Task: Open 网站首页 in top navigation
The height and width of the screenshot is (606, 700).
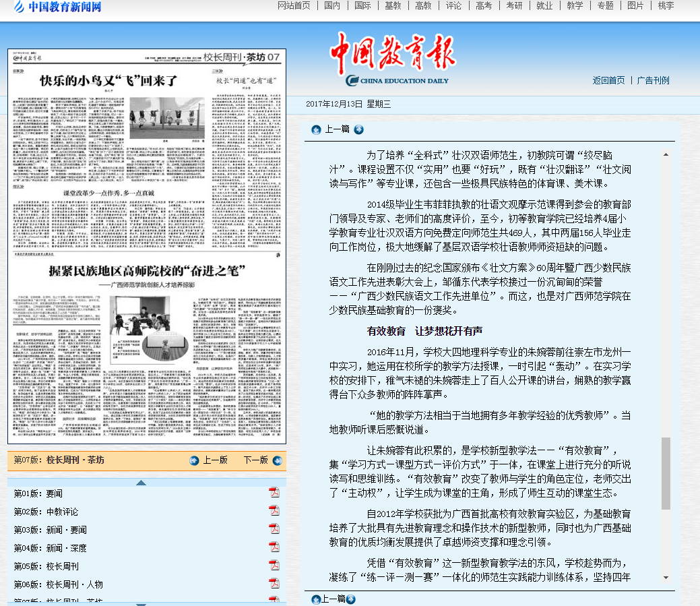Action: [294, 6]
